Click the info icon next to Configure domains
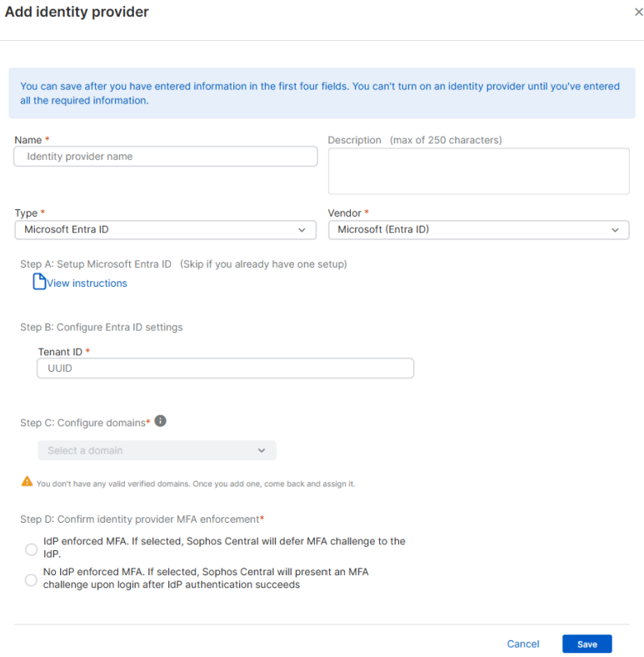 click(161, 421)
